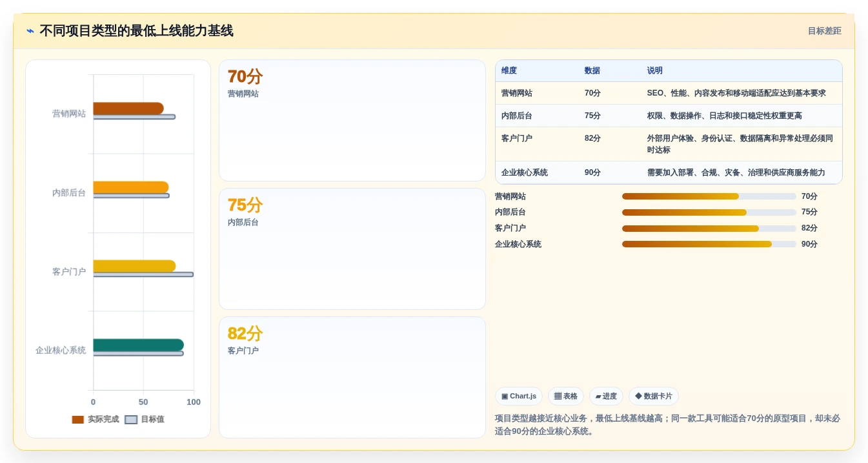This screenshot has width=868, height=463.
Task: Click description starting with 需要加入部署
Action: click(x=736, y=173)
